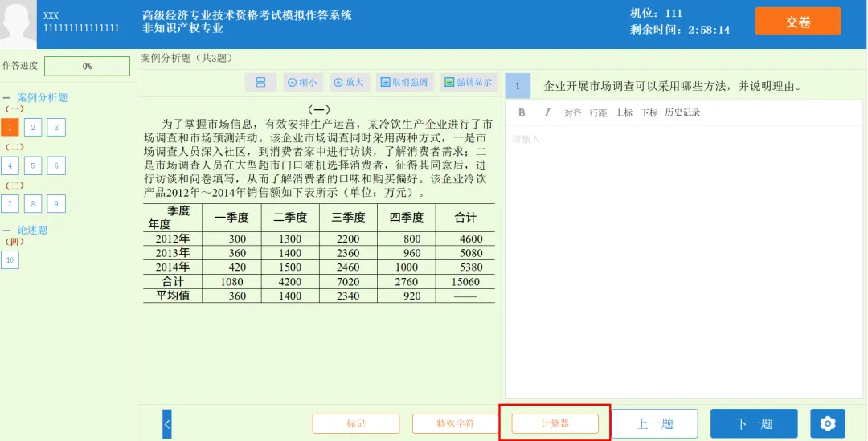The height and width of the screenshot is (441, 868).
Task: Jump to question 3
Action: 56,127
